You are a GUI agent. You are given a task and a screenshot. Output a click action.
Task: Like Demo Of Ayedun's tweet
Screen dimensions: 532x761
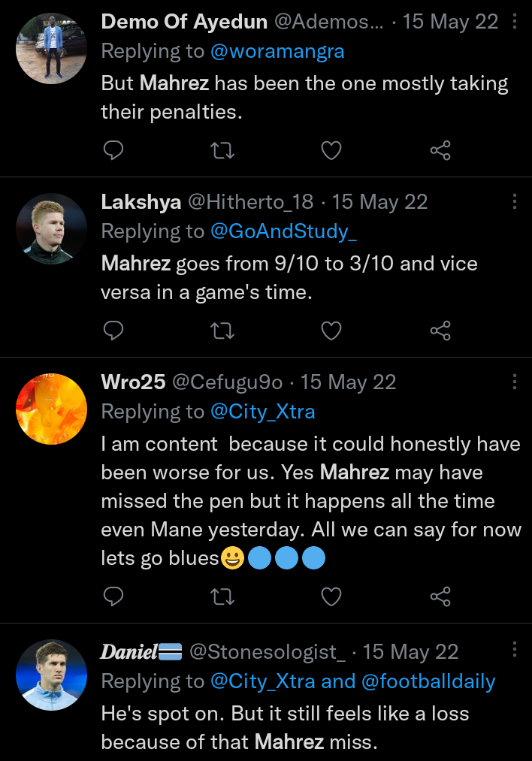(331, 151)
